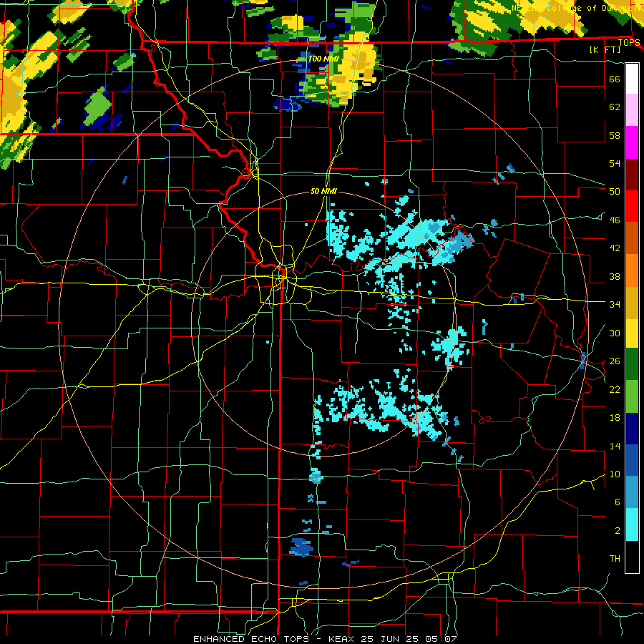The height and width of the screenshot is (644, 644).
Task: Pick the dark green legend swatch
Action: click(632, 364)
